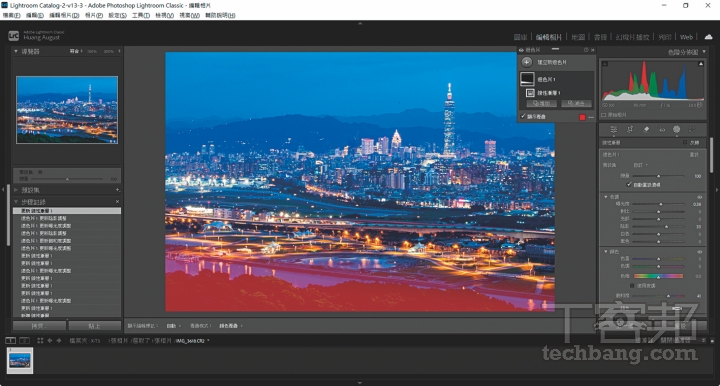The height and width of the screenshot is (386, 720).
Task: Collapse the 色階分佈圖 histogram panel
Action: 704,52
